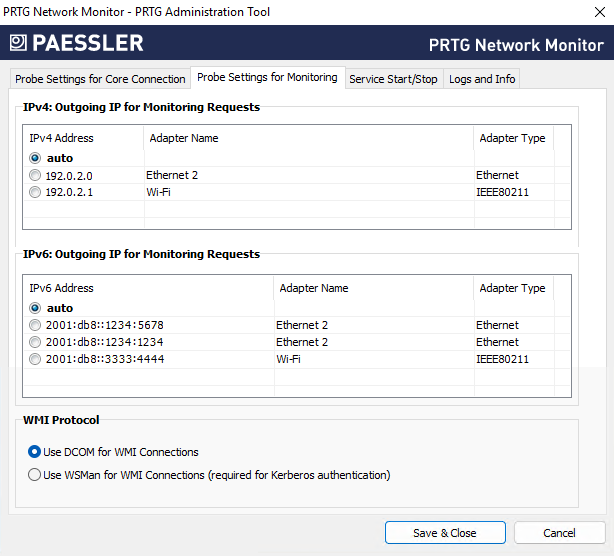Choose IPv4 address 192.0.2.0 radio button
Image resolution: width=614 pixels, height=556 pixels.
35,175
